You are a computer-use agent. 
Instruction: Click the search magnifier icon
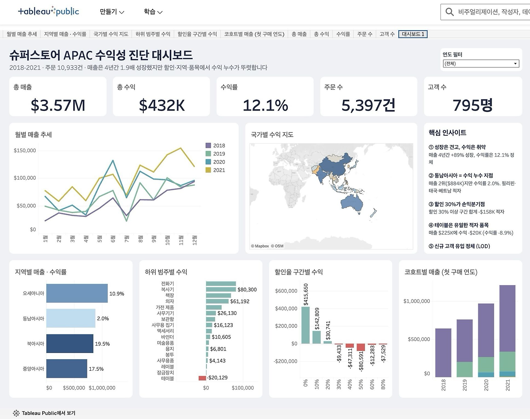(449, 12)
